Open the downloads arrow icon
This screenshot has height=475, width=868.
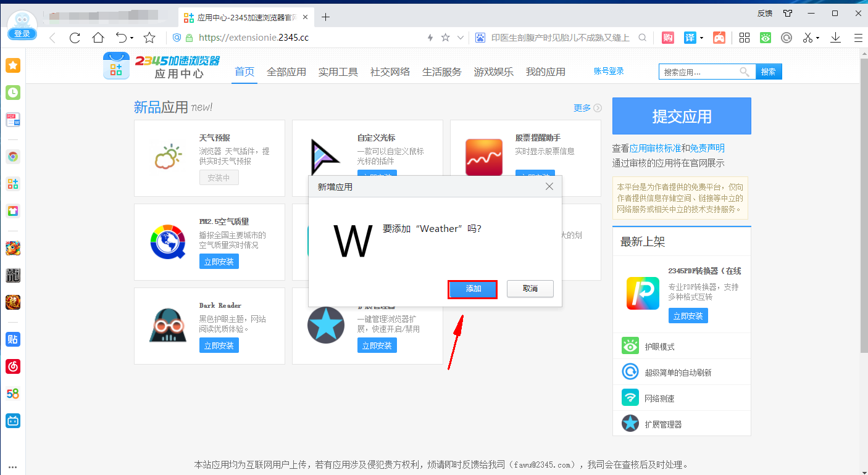(836, 38)
